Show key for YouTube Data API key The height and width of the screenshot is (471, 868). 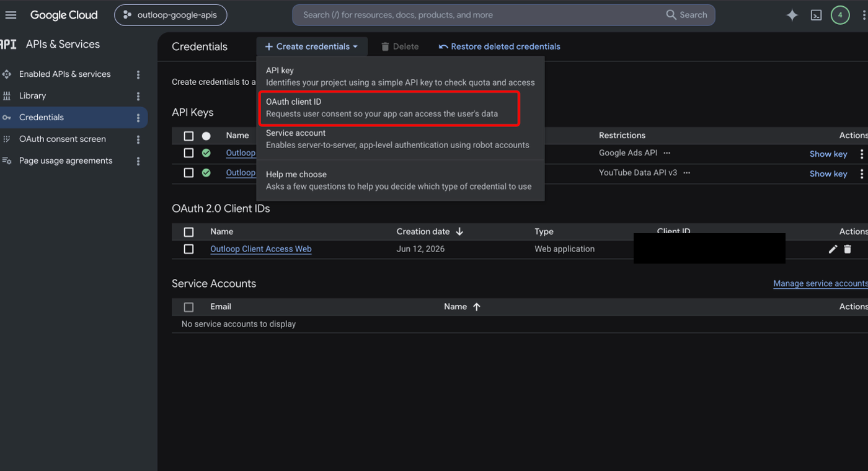pyautogui.click(x=828, y=174)
